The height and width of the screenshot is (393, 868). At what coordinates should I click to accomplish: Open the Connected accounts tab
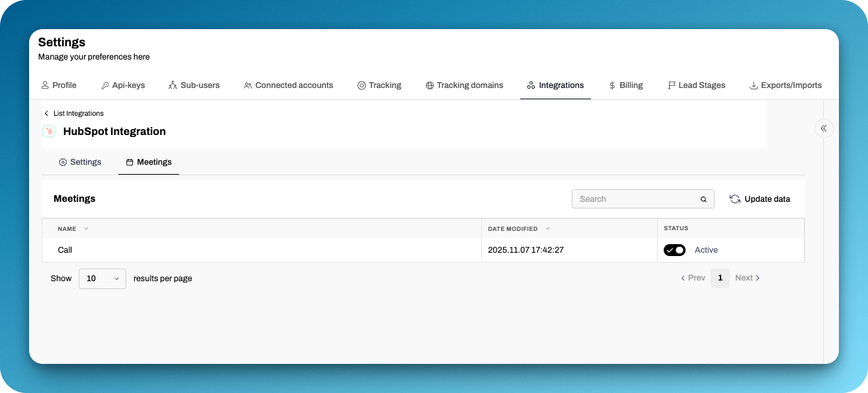click(x=288, y=85)
